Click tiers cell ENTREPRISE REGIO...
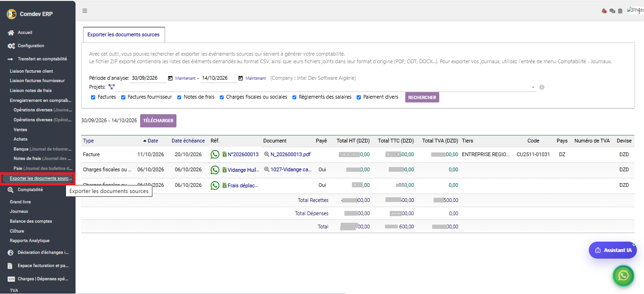Screen dimensions: 644x294 [486, 154]
